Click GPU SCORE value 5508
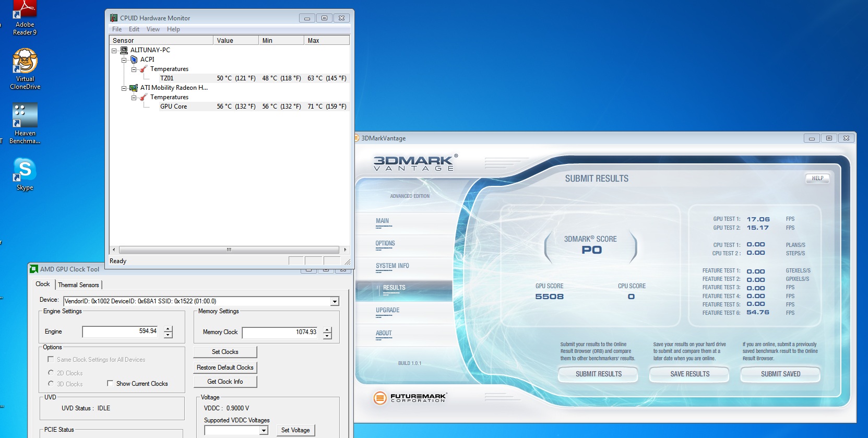868x438 pixels. click(x=549, y=297)
